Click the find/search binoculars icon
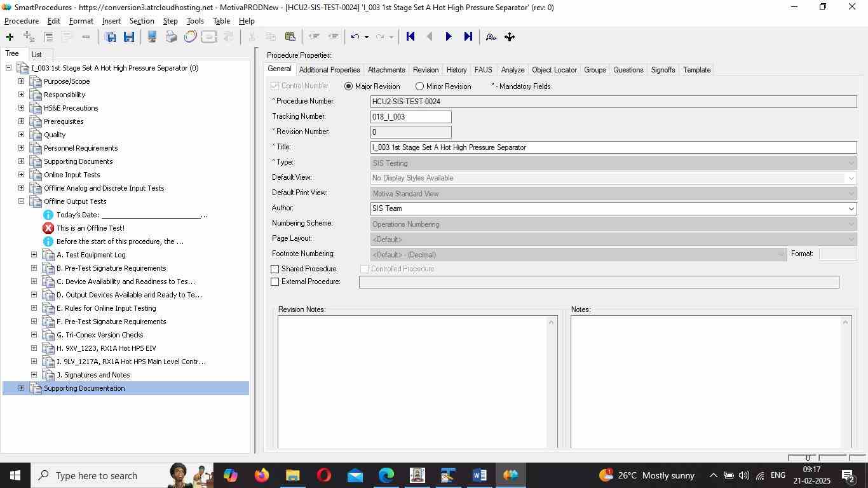The image size is (868, 488). (x=491, y=37)
